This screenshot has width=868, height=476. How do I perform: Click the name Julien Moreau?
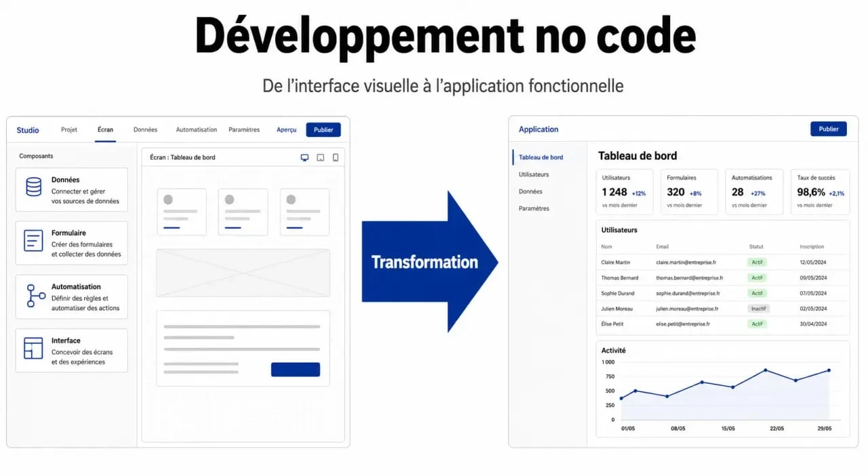(x=617, y=309)
